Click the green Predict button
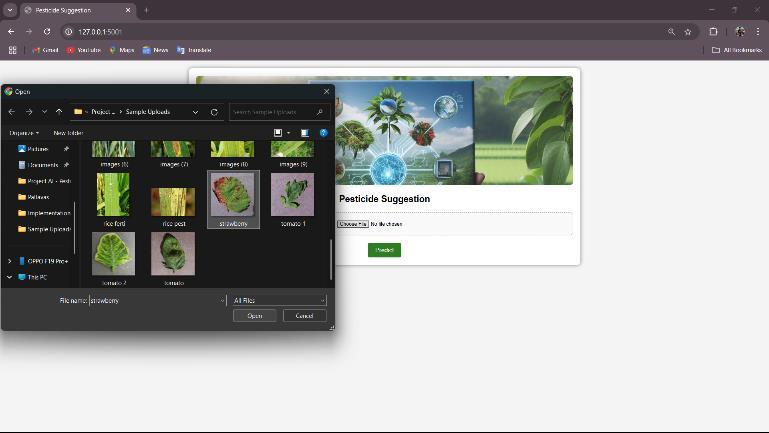 (x=384, y=250)
